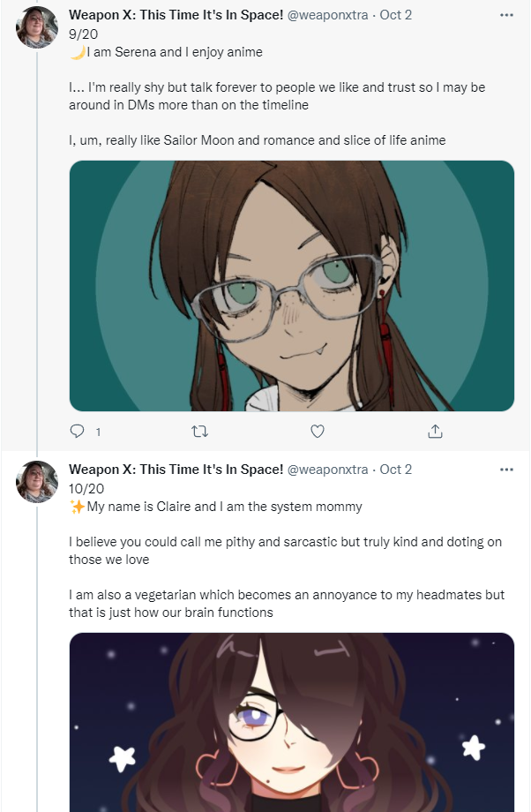Open display name link on 10/20 tweet
The width and height of the screenshot is (531, 812).
click(176, 470)
